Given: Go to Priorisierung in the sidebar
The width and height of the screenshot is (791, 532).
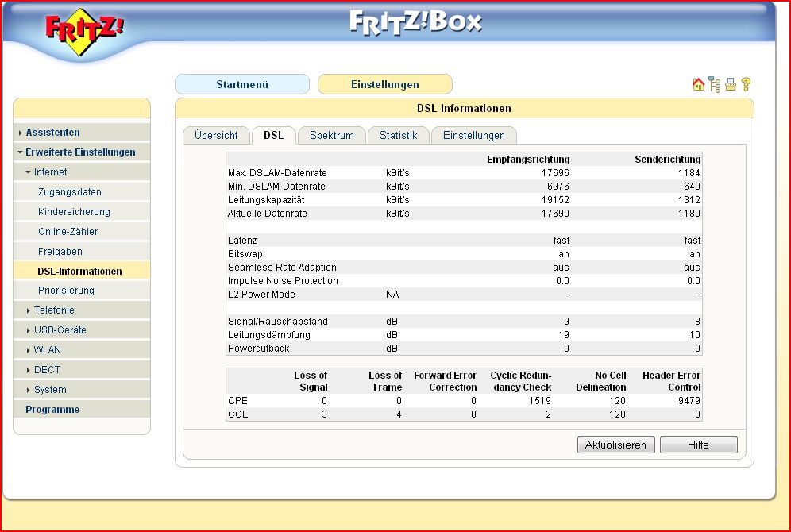Looking at the screenshot, I should (x=66, y=291).
